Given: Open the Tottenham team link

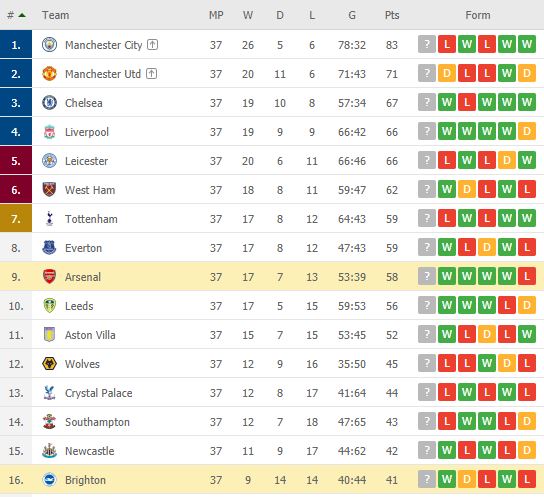Looking at the screenshot, I should (91, 219).
